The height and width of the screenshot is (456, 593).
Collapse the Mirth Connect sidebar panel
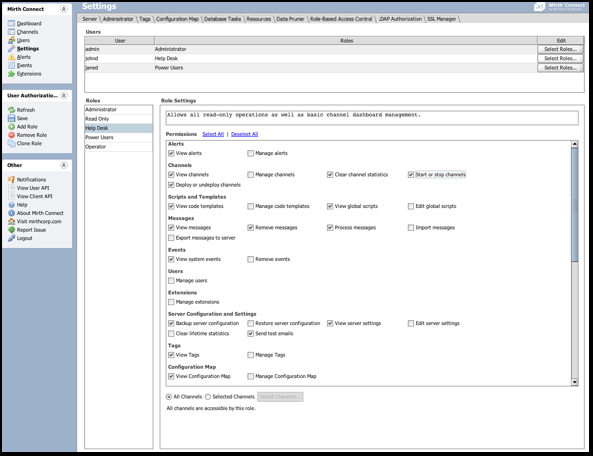tap(64, 9)
